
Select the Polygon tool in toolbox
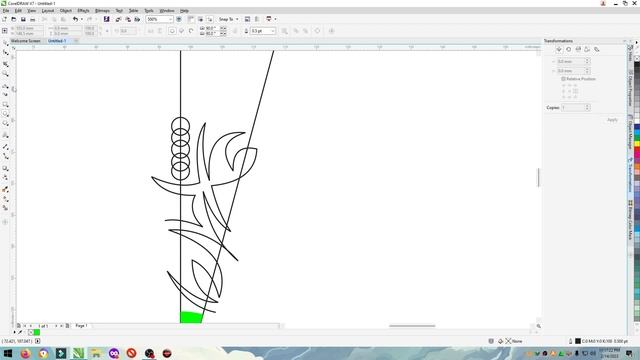[x=5, y=124]
